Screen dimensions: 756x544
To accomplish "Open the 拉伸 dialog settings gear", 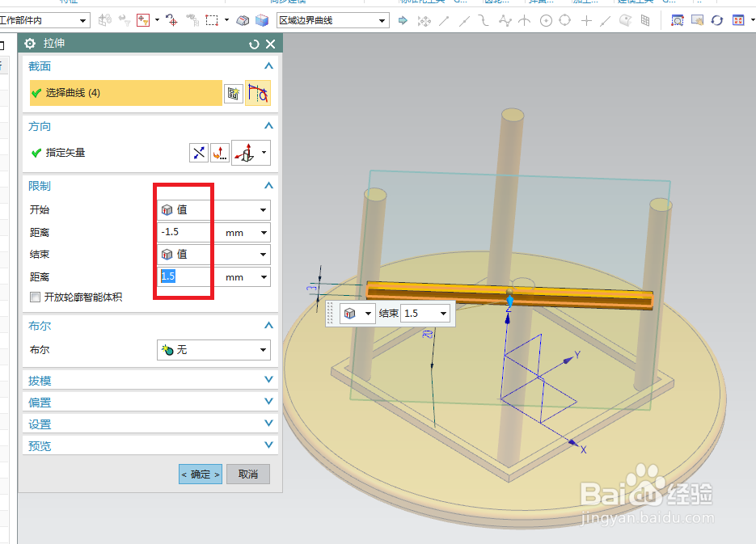I will pos(30,44).
